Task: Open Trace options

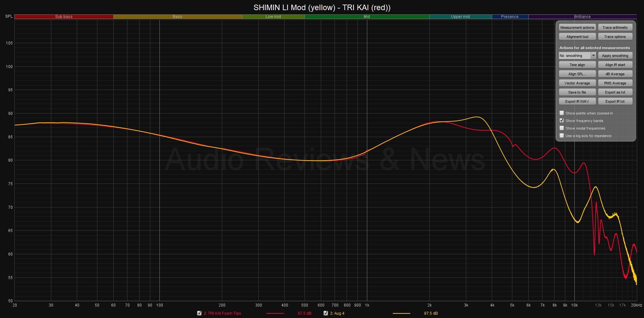Action: 615,37
